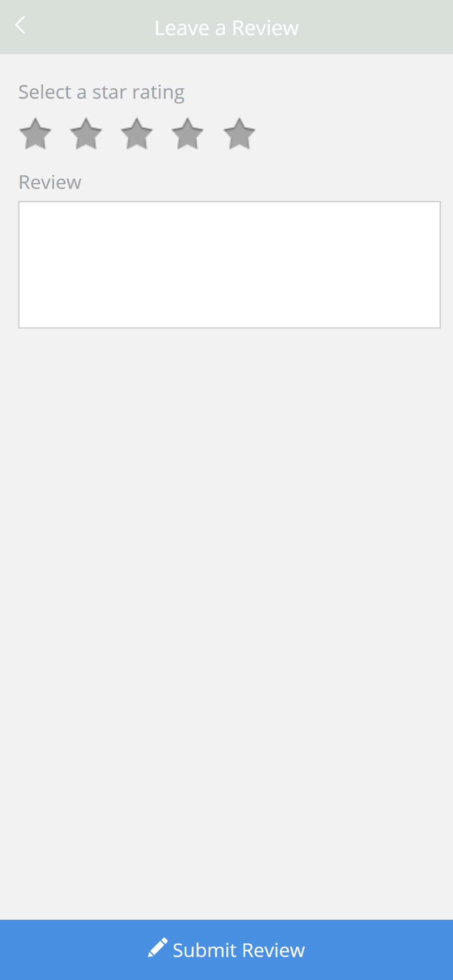Click the Select a star rating label

tap(101, 93)
